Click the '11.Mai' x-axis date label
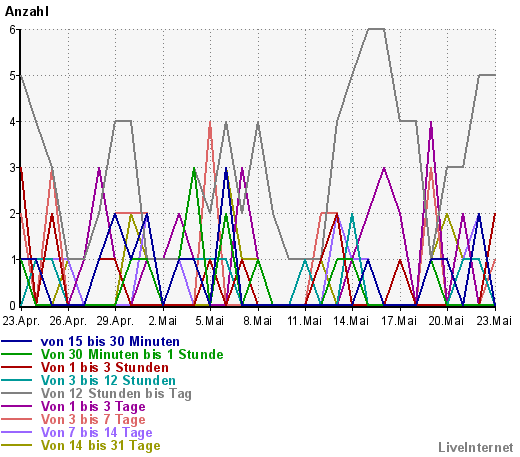 coord(305,321)
